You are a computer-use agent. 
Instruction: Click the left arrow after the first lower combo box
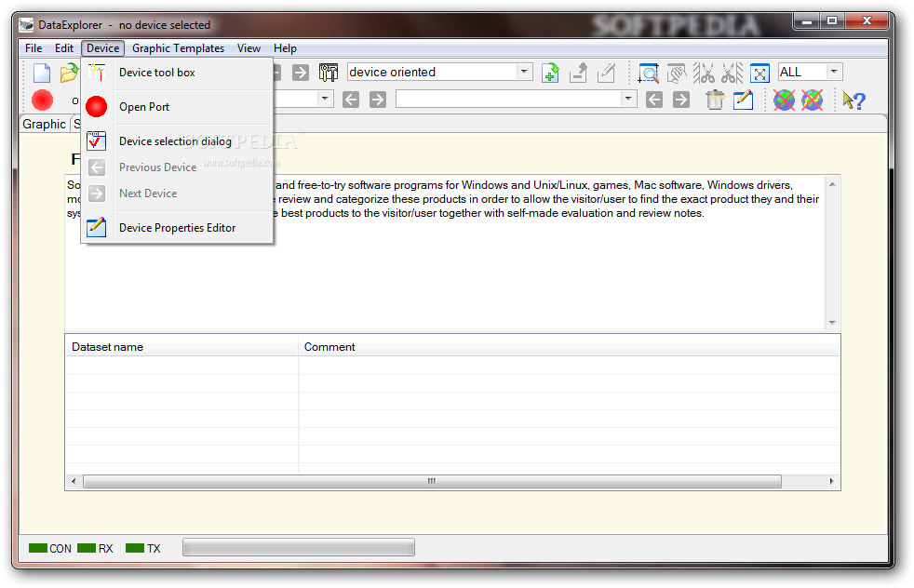350,99
